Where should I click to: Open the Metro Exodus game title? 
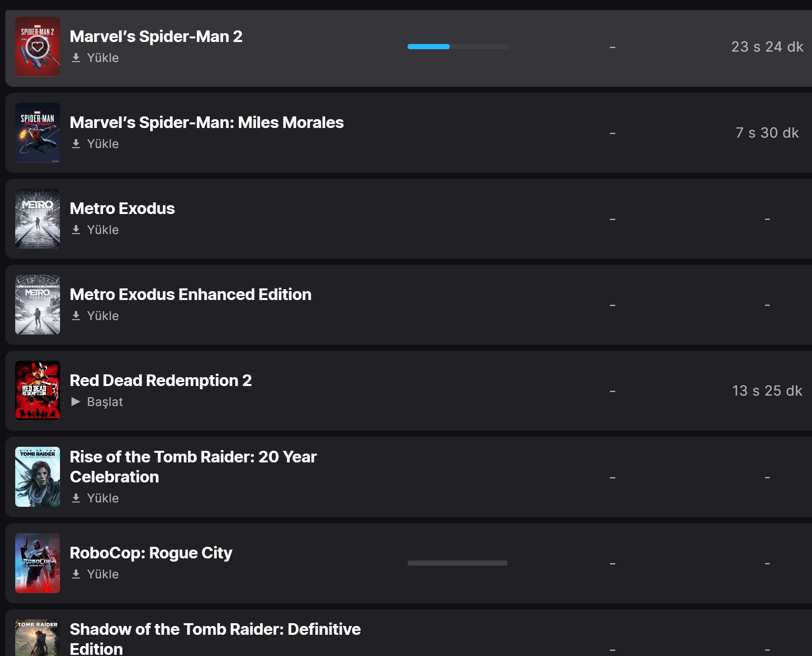[x=122, y=209]
